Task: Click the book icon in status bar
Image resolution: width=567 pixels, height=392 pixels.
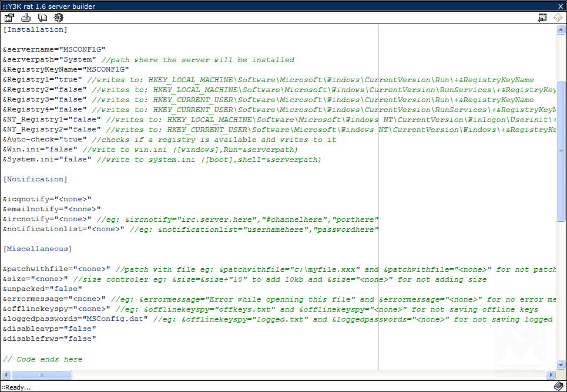Action: pyautogui.click(x=559, y=386)
